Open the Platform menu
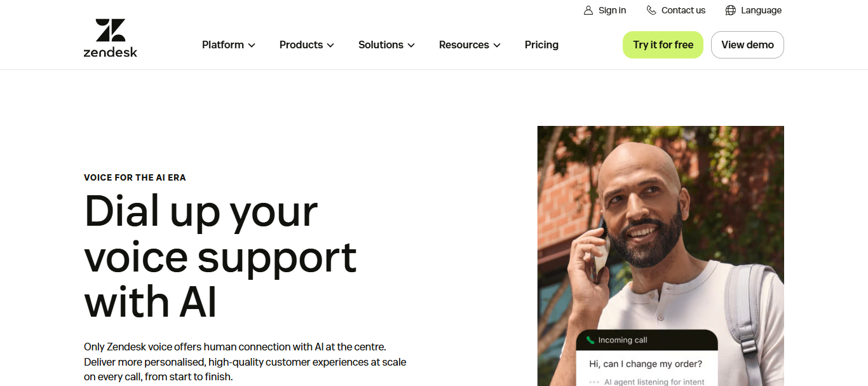868x386 pixels. 229,45
